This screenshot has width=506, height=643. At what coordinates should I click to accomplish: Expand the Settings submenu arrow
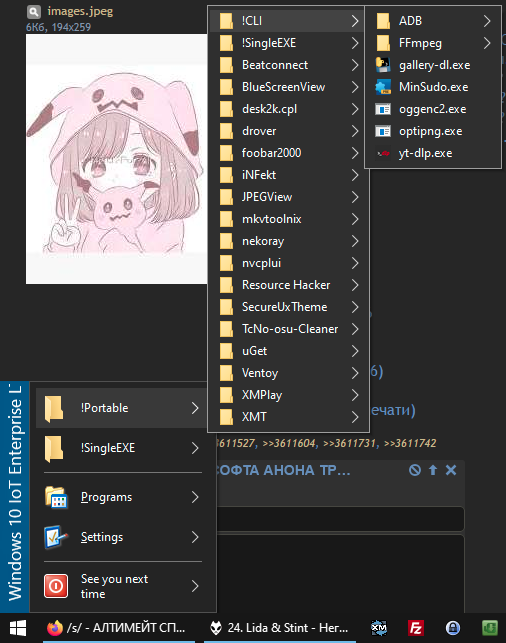pos(195,537)
